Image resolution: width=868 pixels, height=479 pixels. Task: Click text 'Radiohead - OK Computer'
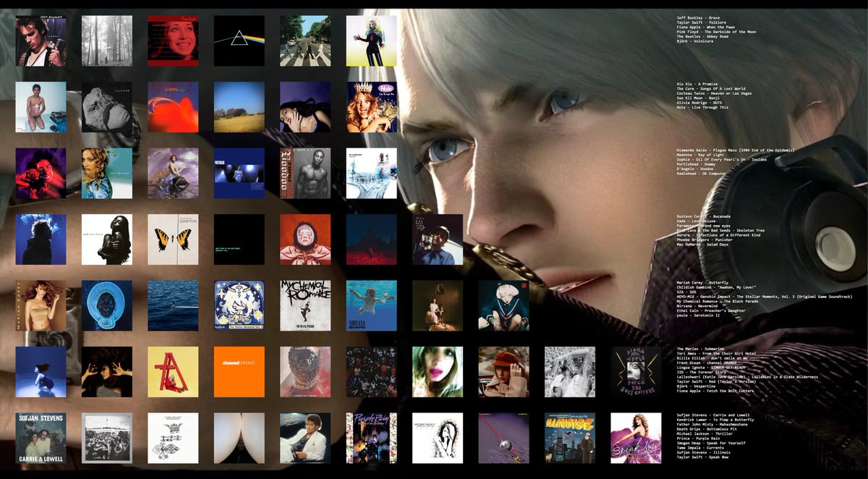coord(701,174)
